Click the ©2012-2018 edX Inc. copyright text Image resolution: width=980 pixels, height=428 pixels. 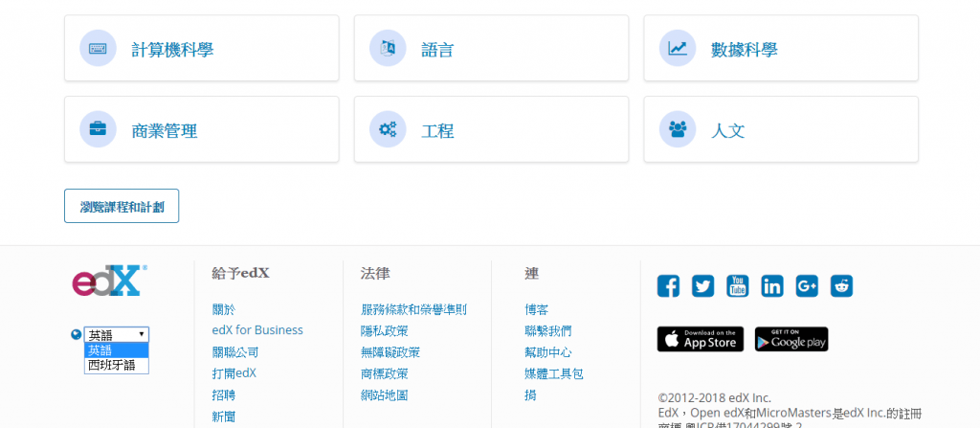coord(714,398)
